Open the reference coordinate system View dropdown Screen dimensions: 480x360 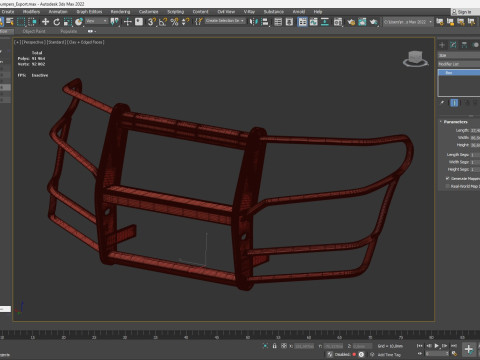(x=97, y=21)
